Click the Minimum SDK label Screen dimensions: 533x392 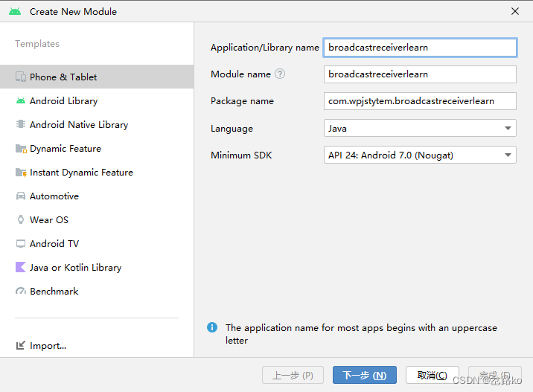[x=241, y=155]
